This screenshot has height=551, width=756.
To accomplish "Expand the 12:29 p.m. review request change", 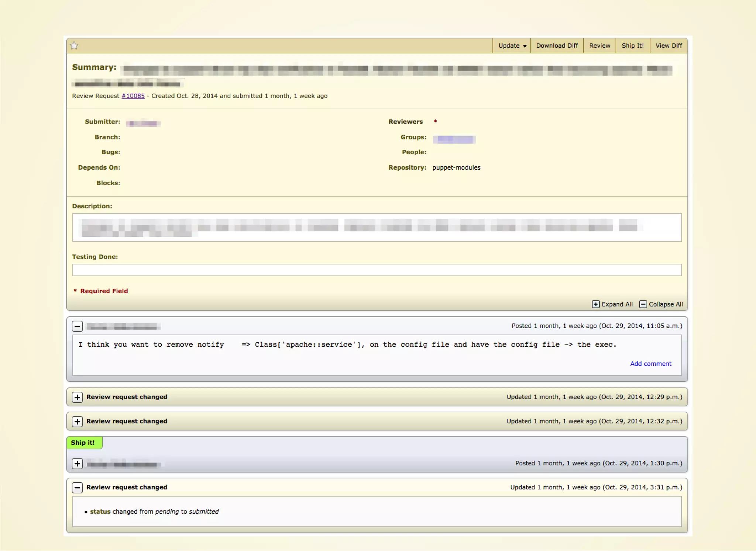I will 77,397.
